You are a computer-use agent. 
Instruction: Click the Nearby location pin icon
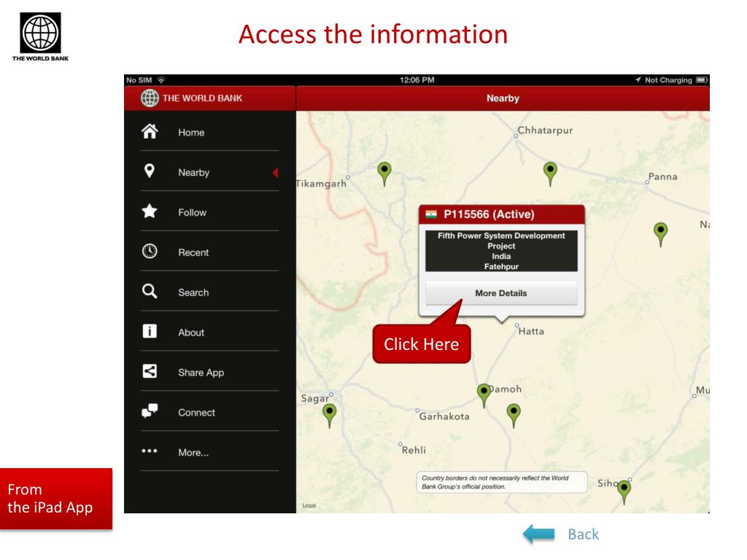click(x=150, y=171)
